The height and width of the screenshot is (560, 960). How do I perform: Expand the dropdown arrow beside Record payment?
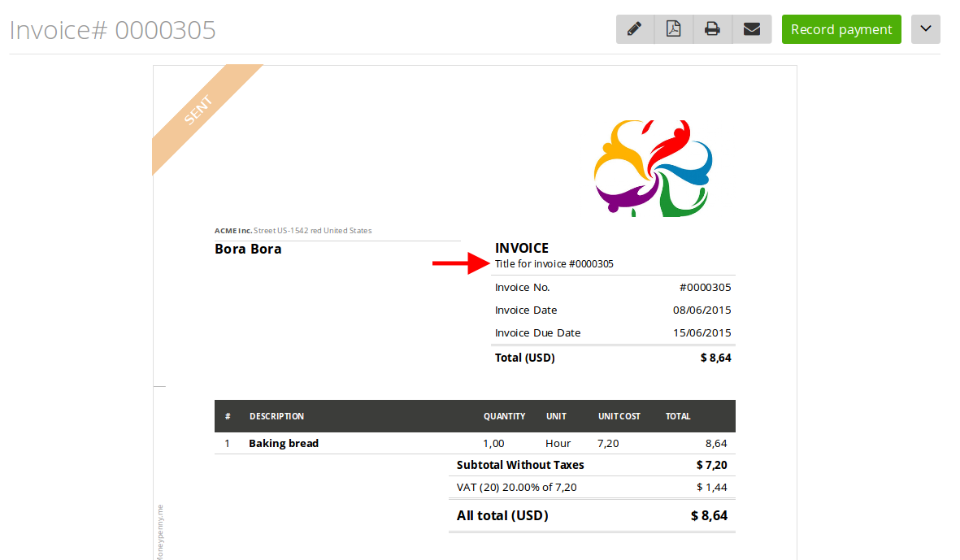(926, 29)
